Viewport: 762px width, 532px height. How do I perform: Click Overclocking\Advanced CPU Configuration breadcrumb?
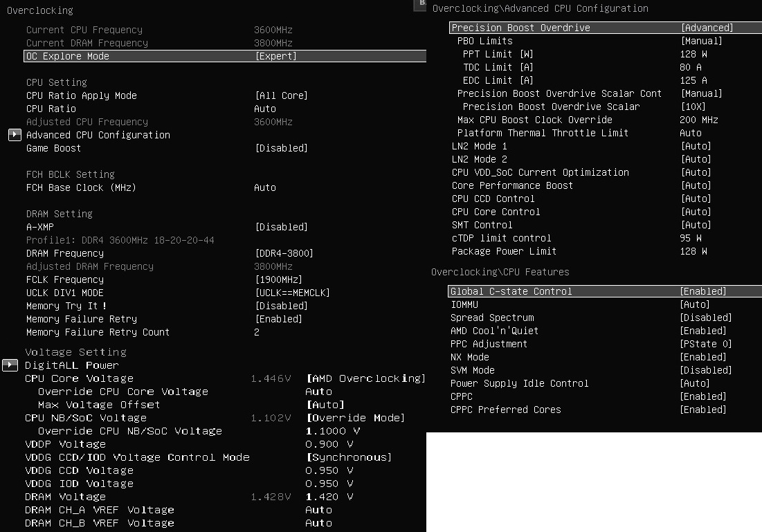coord(541,8)
